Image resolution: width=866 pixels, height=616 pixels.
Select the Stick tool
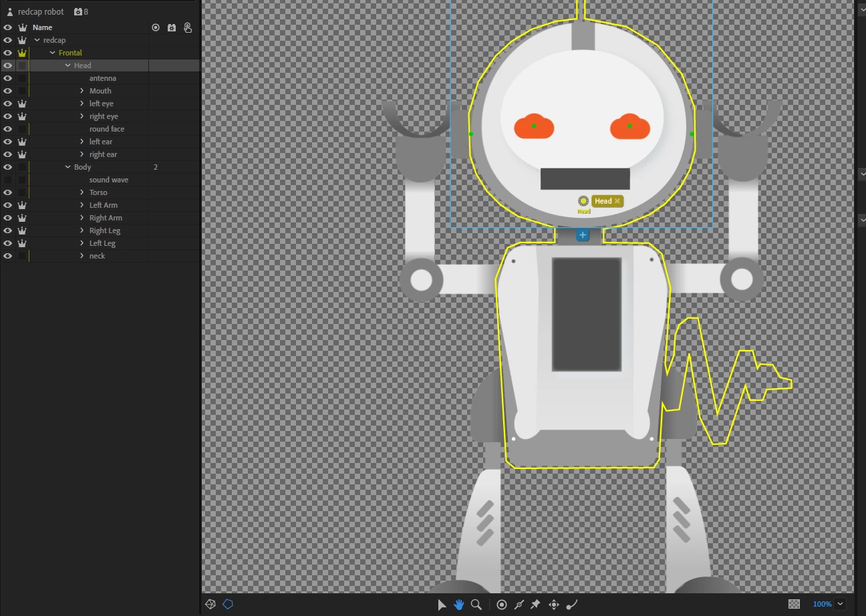click(519, 605)
